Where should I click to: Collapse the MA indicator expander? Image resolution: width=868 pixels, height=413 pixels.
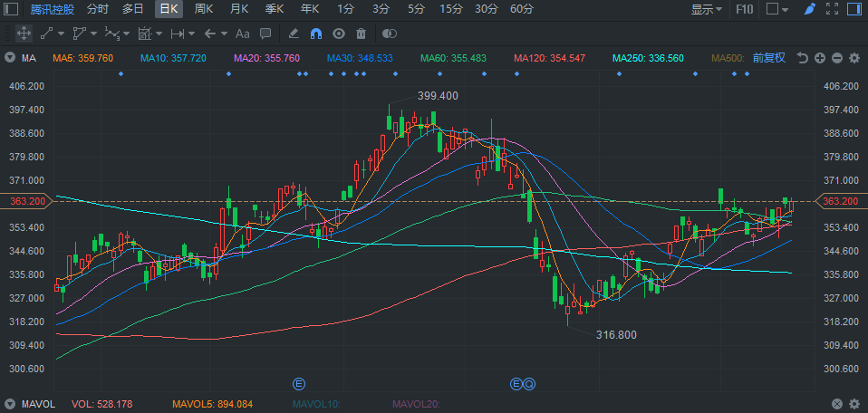9,58
